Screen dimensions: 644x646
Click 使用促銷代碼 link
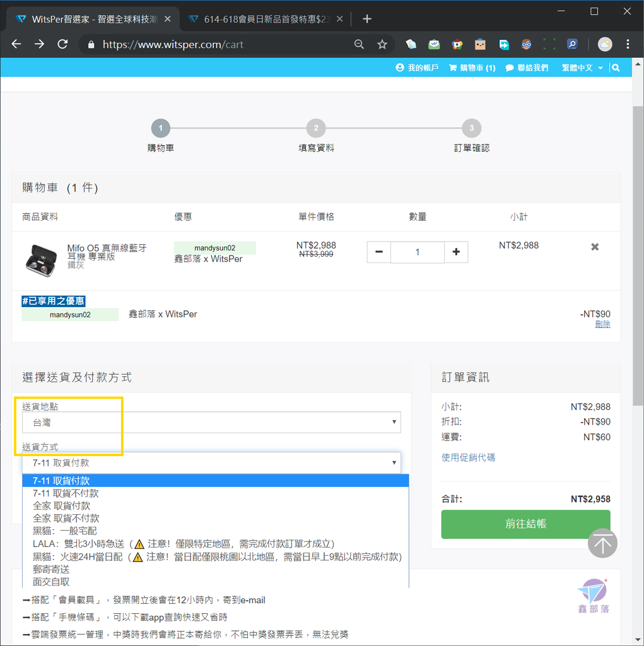(468, 457)
